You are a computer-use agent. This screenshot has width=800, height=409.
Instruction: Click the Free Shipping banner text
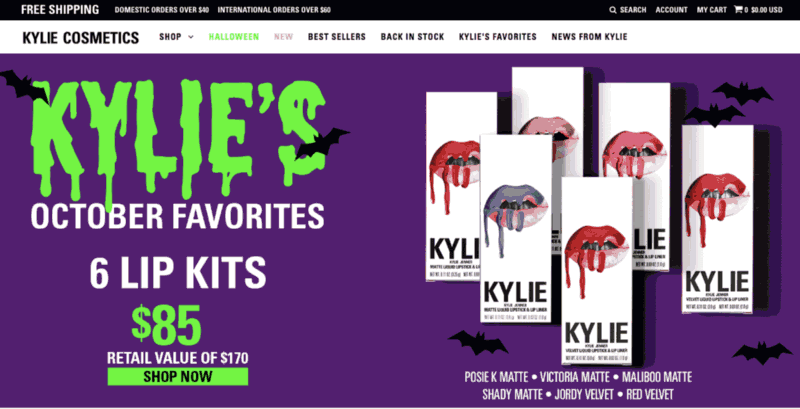click(60, 10)
